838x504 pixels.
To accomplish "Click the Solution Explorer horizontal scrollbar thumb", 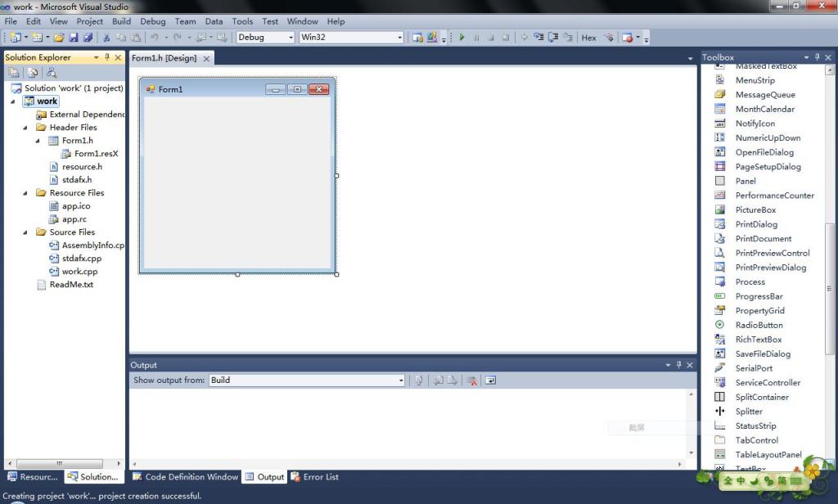I will point(59,463).
